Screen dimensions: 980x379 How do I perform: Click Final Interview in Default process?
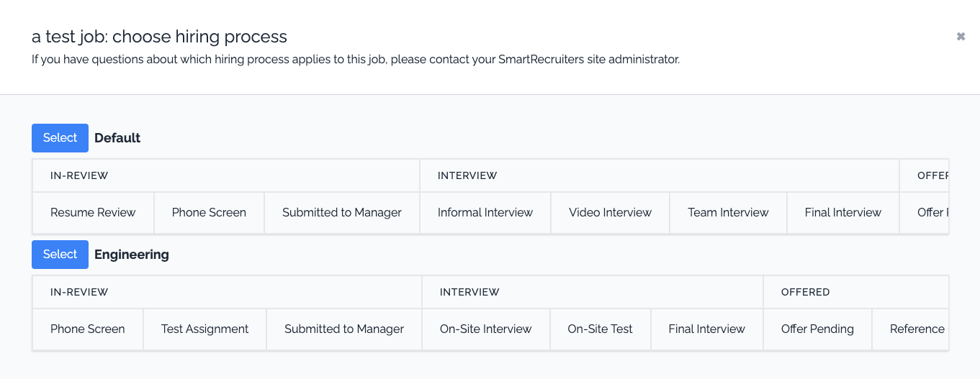click(842, 213)
